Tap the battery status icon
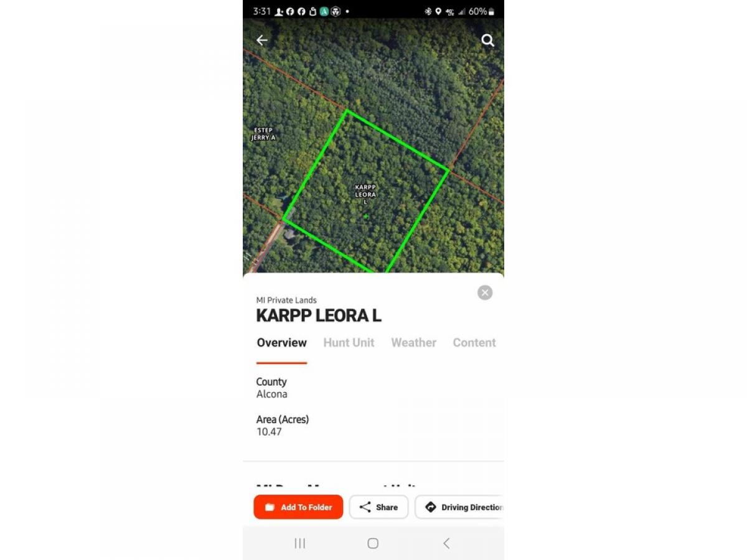Image resolution: width=747 pixels, height=560 pixels. click(x=492, y=11)
